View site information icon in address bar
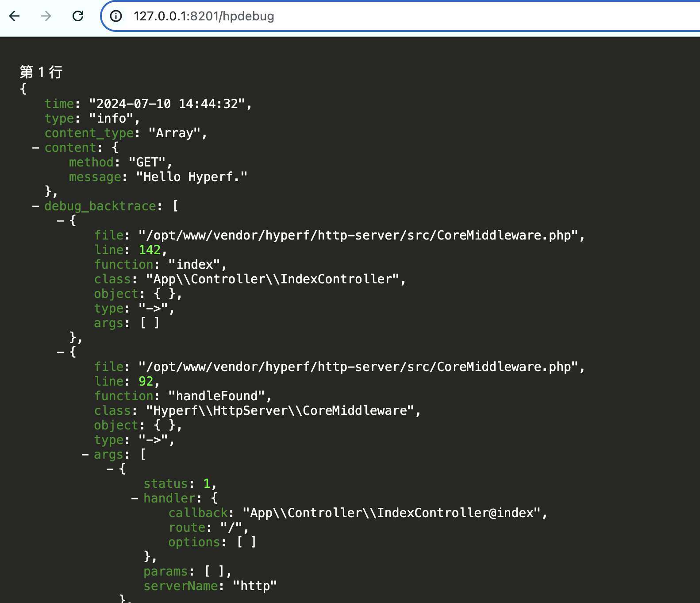700x603 pixels. click(116, 16)
